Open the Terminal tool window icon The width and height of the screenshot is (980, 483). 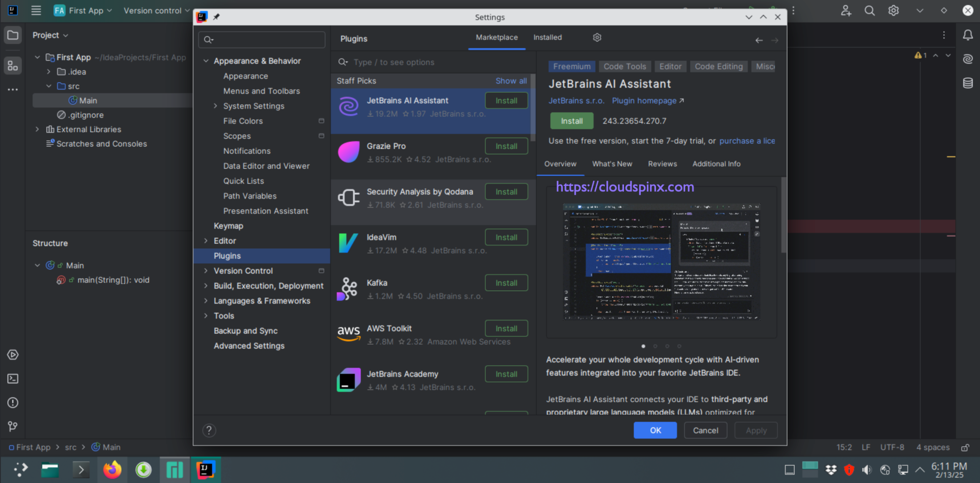(x=12, y=378)
